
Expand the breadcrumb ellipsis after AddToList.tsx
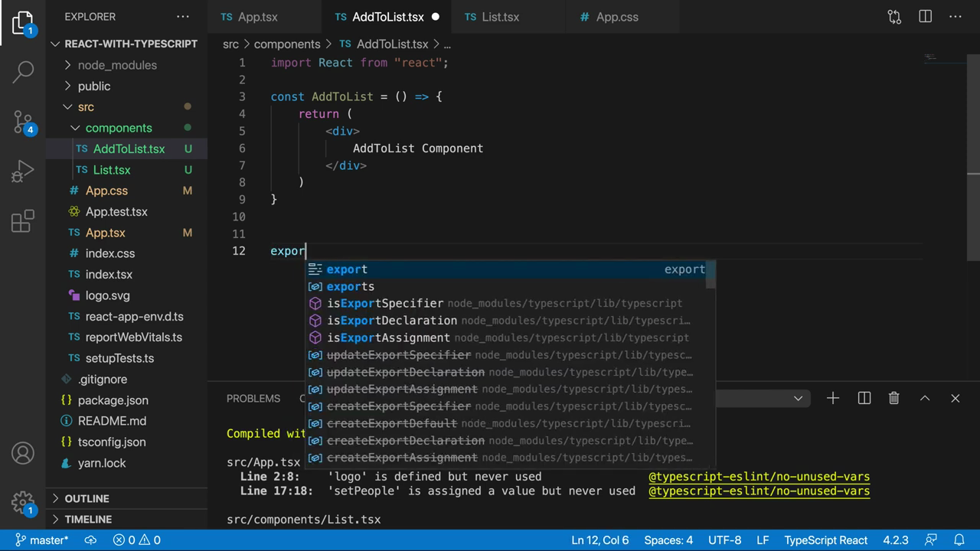[448, 44]
